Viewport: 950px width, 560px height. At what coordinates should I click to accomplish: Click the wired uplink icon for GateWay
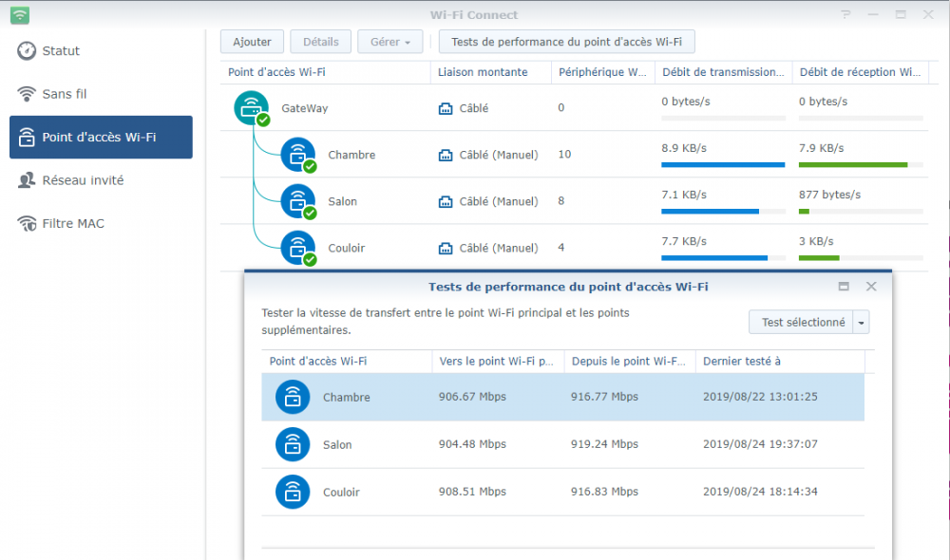(x=446, y=108)
